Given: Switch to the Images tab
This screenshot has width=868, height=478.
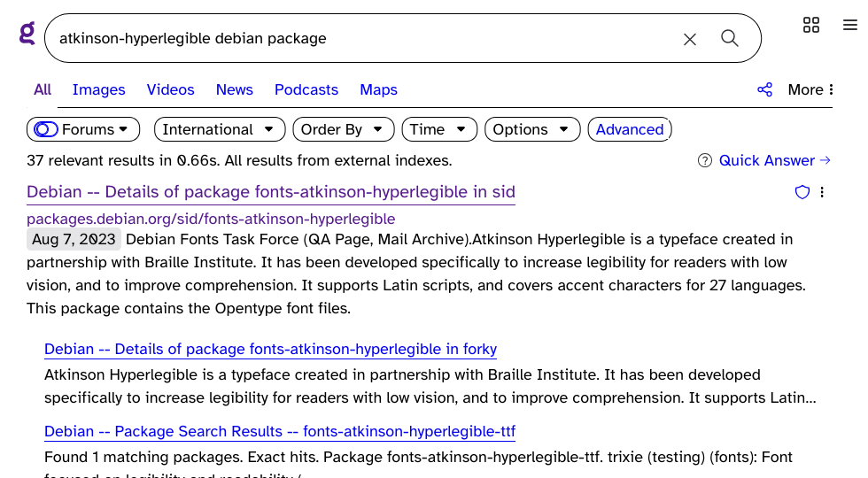Looking at the screenshot, I should [x=98, y=89].
